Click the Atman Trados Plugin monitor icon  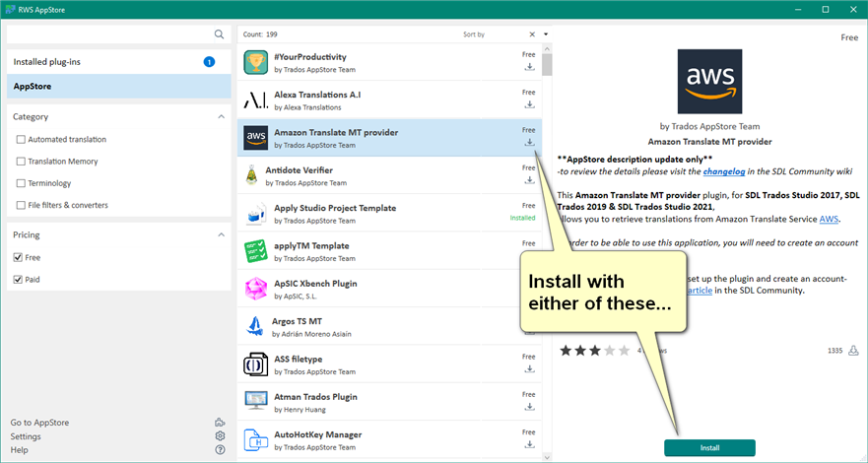tap(256, 402)
